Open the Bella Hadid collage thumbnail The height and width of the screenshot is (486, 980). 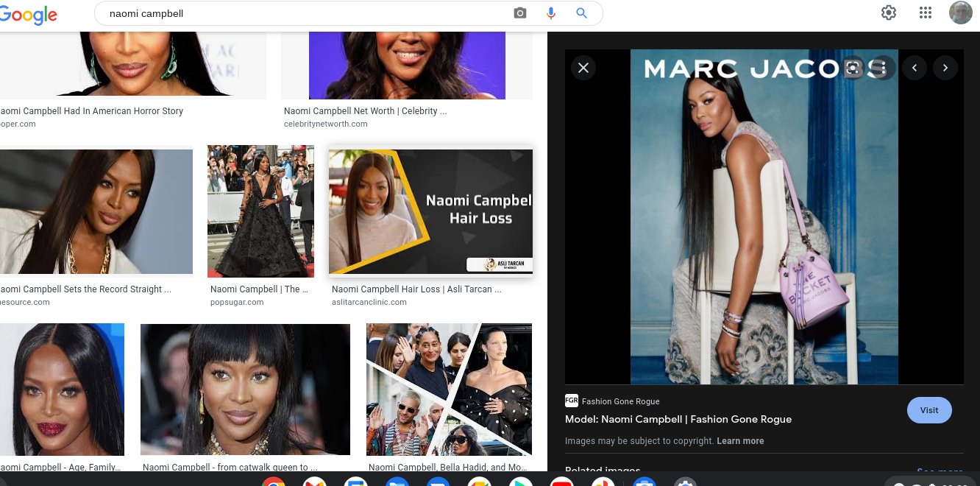coord(449,390)
